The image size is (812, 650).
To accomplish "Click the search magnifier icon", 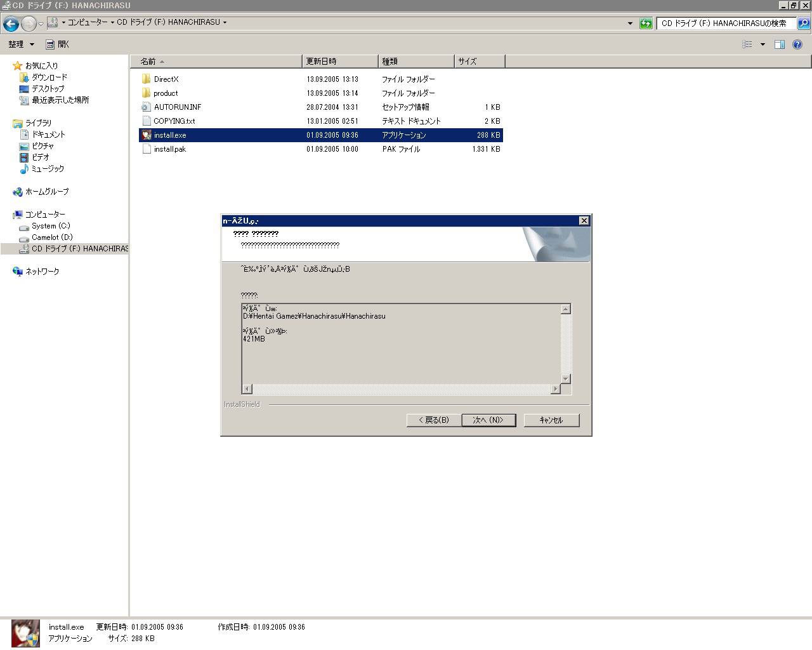I will point(803,23).
